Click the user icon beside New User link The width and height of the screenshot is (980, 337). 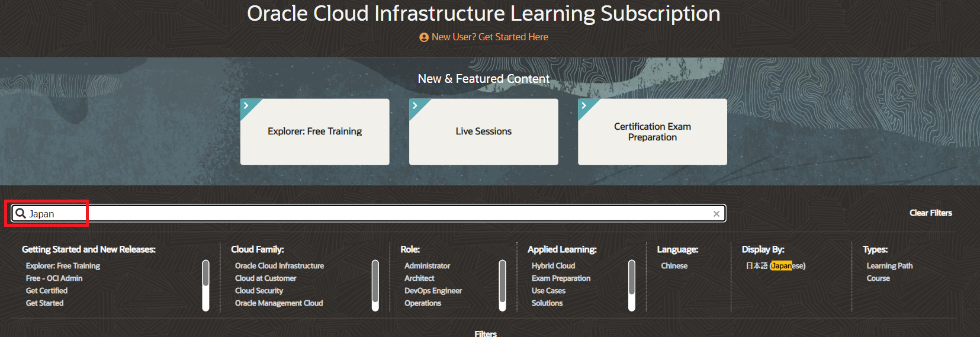424,37
